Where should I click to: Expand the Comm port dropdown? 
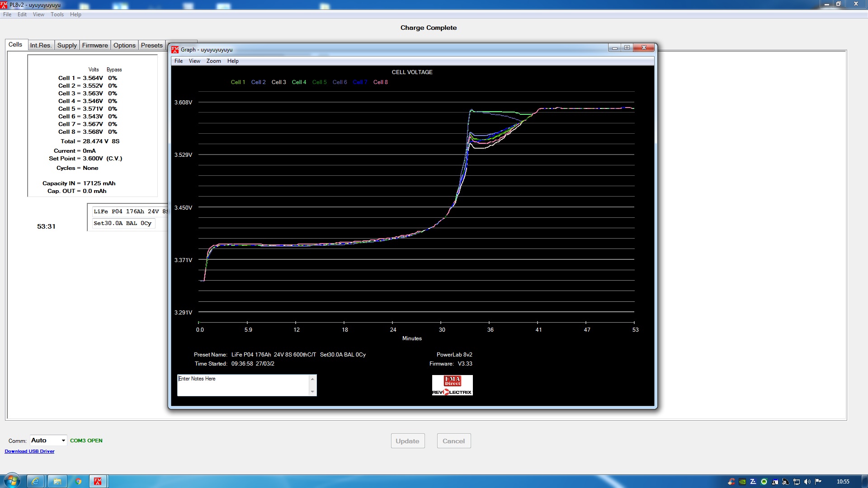(63, 441)
